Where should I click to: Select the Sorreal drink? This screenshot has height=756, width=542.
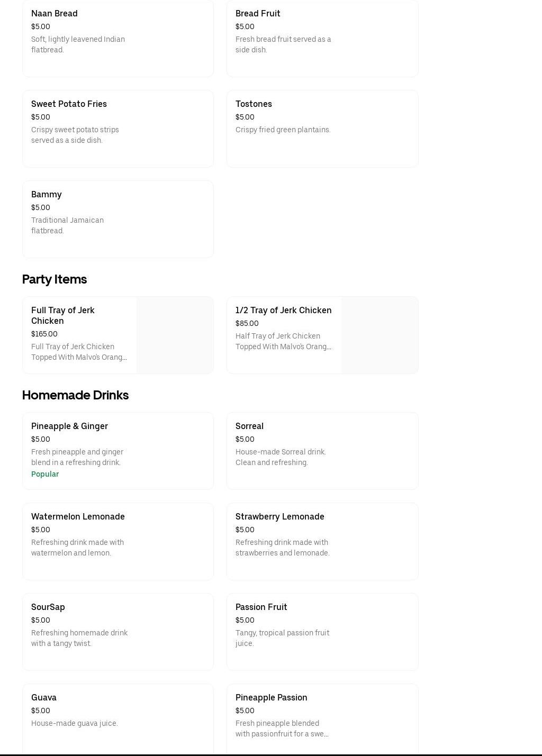pyautogui.click(x=322, y=450)
